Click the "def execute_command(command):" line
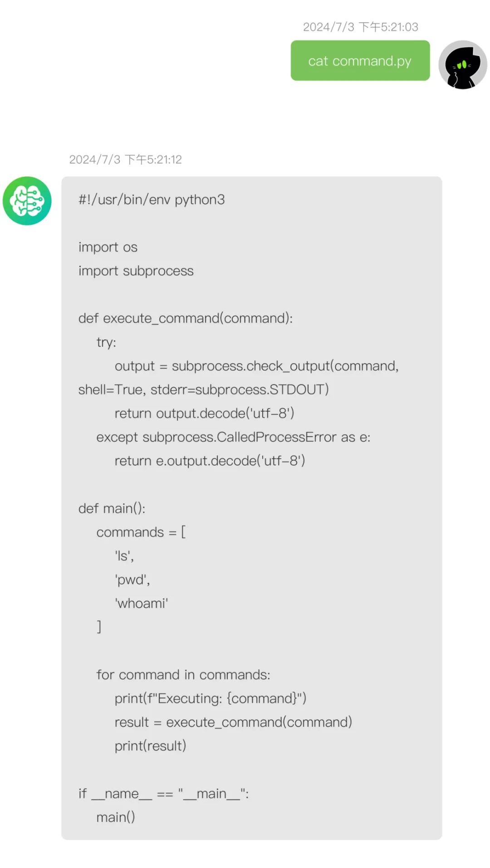Viewport: 490px width, 868px height. click(x=186, y=318)
